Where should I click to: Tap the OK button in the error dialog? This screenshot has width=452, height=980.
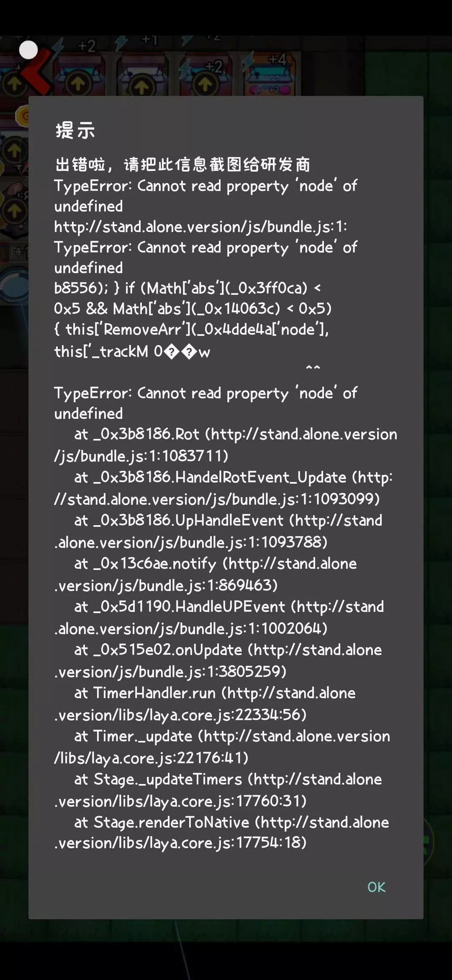376,887
